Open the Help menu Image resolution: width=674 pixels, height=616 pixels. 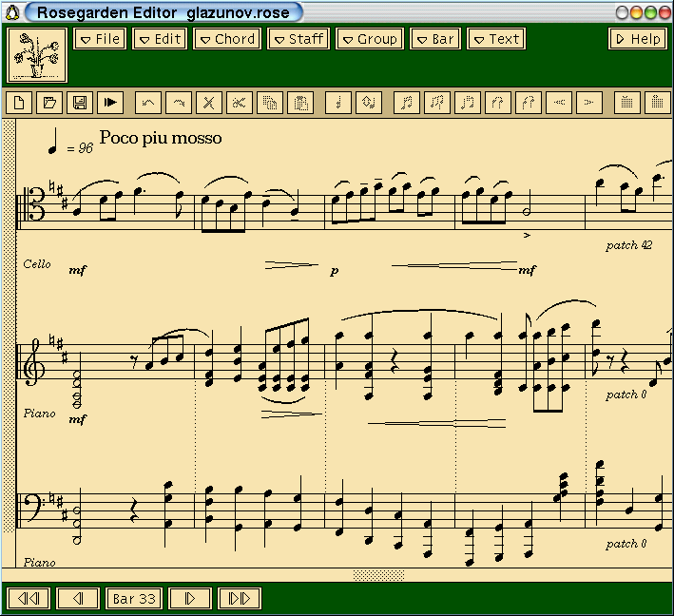point(638,39)
